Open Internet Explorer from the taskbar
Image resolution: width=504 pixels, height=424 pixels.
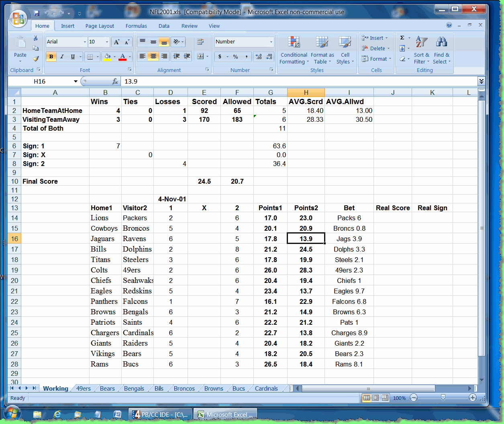(57, 414)
